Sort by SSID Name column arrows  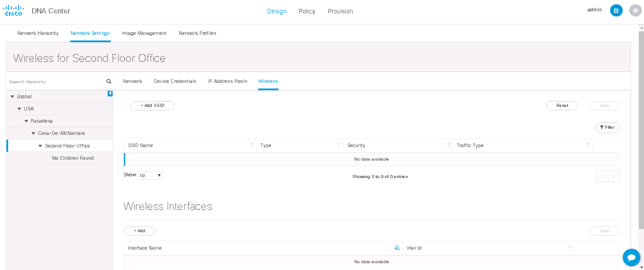click(x=252, y=145)
